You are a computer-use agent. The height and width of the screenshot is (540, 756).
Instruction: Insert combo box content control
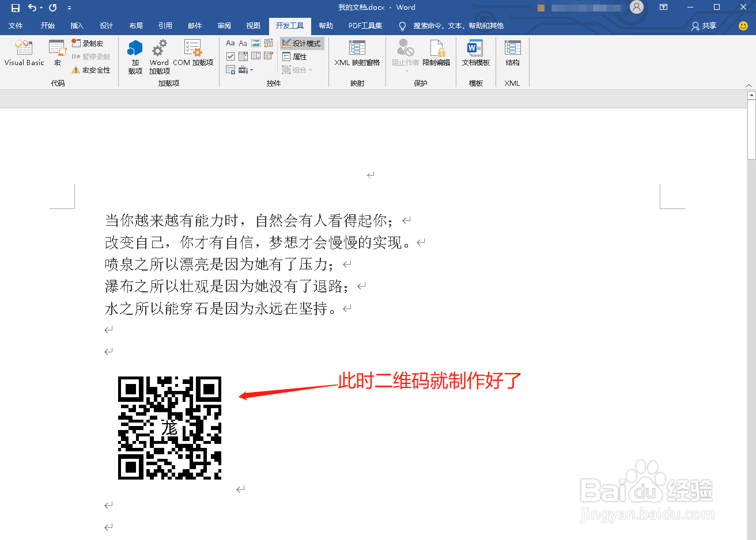tap(243, 56)
